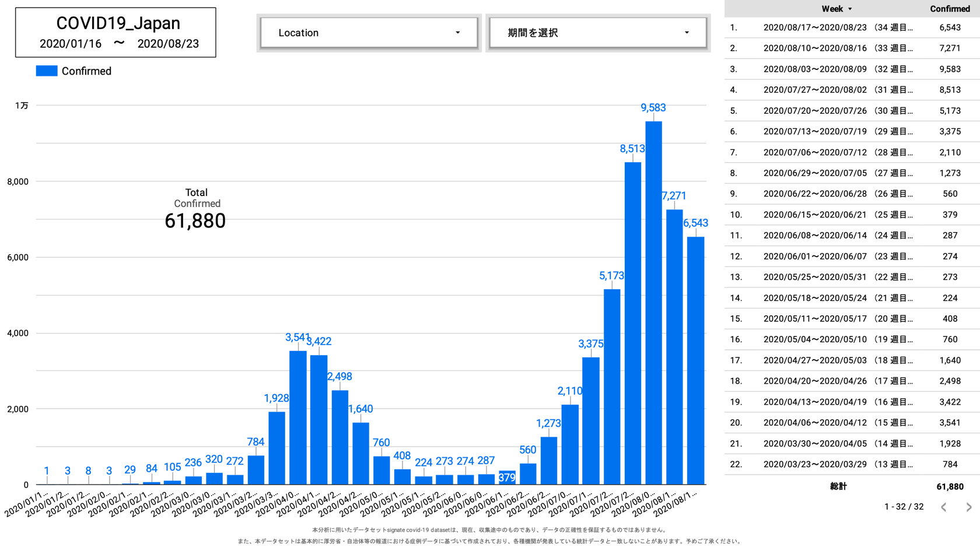Image resolution: width=980 pixels, height=551 pixels.
Task: Open the 期間を選択 period dropdown
Action: [597, 33]
